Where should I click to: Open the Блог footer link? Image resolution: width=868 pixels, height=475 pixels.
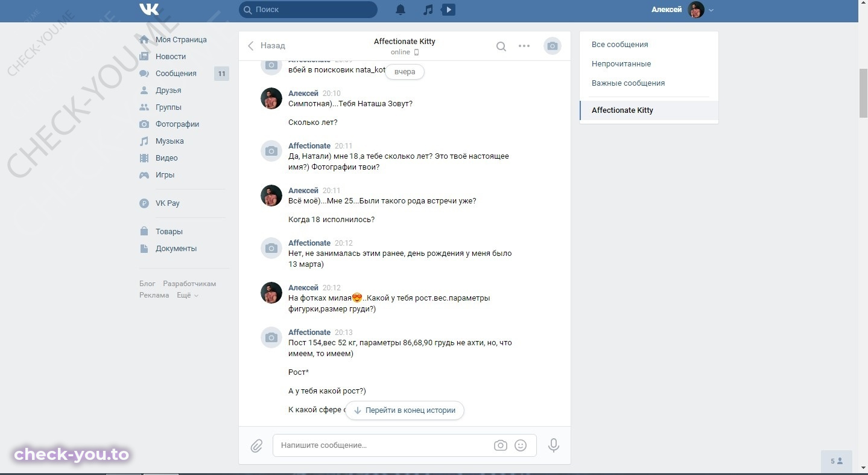click(x=147, y=284)
